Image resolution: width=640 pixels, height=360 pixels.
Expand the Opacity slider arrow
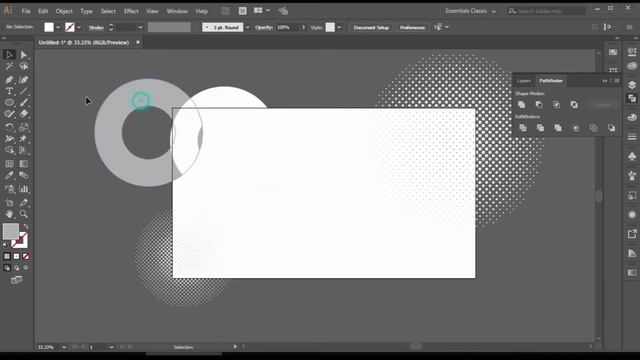pyautogui.click(x=303, y=27)
